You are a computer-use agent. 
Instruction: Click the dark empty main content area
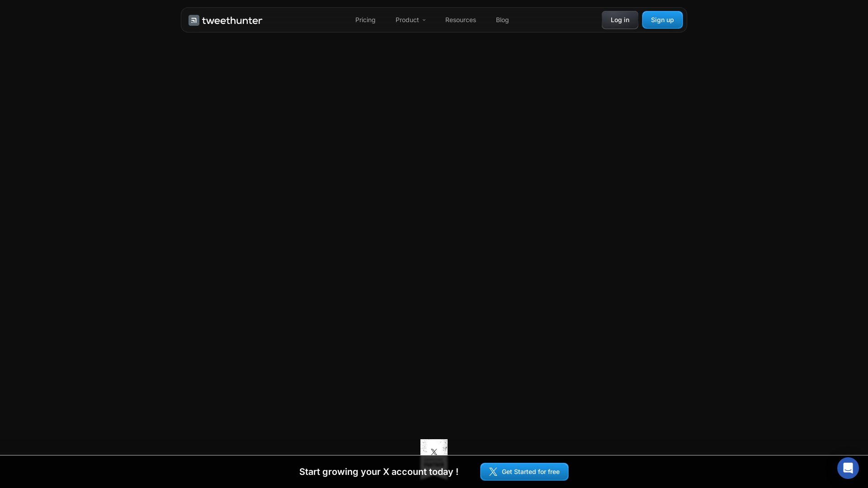[434, 226]
